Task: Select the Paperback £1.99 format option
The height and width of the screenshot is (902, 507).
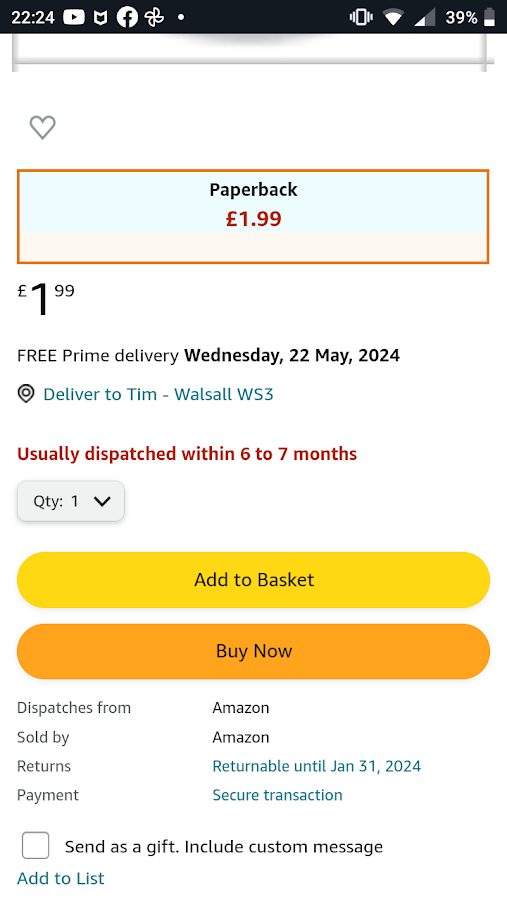Action: (253, 216)
